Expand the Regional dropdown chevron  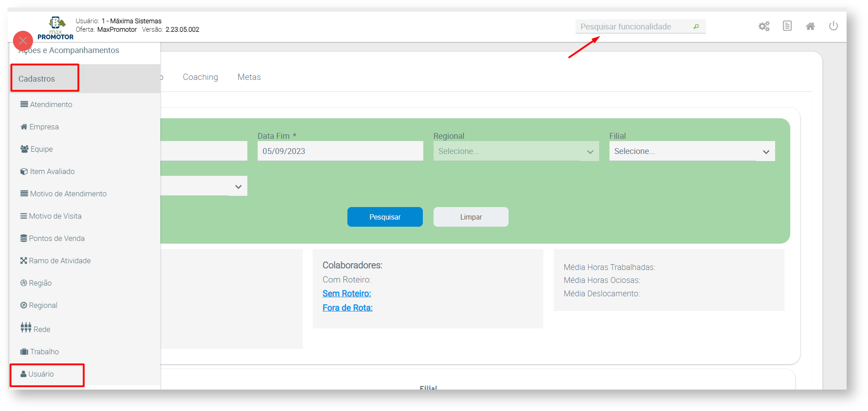[x=590, y=152]
